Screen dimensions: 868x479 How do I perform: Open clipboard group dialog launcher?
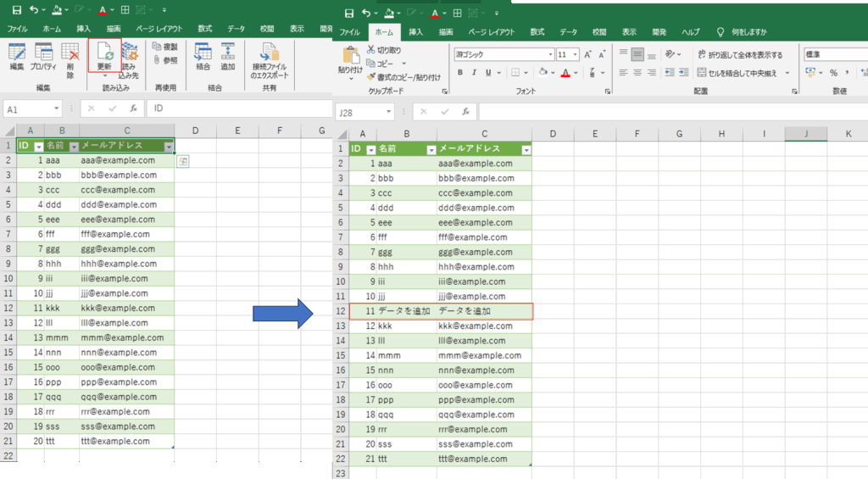[444, 92]
